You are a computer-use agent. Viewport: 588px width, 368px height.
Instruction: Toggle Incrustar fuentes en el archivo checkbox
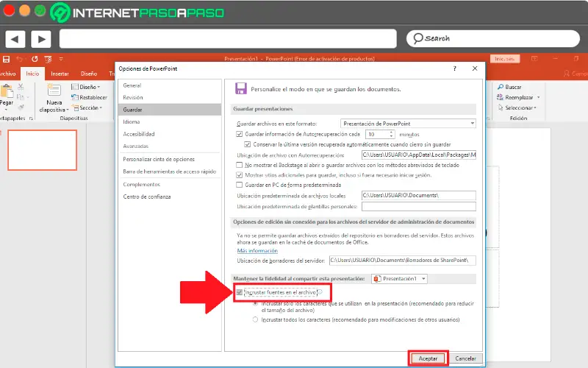pos(240,292)
